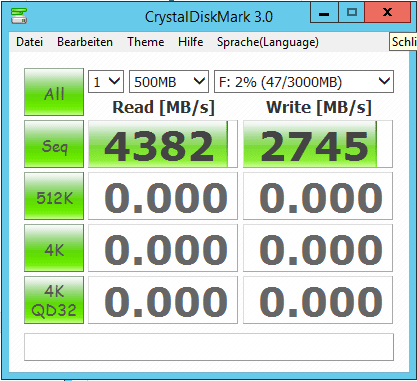Open the Sprache(Language) menu
This screenshot has width=417, height=381.
click(x=268, y=42)
